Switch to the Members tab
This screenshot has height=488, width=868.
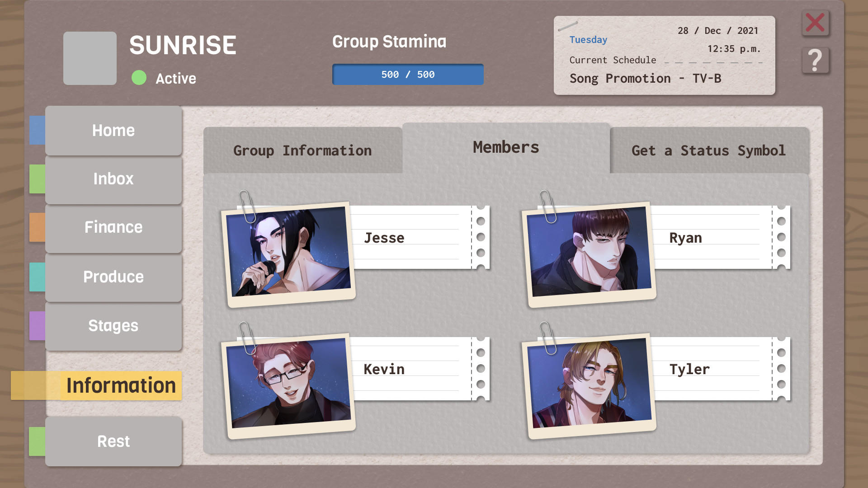tap(505, 146)
